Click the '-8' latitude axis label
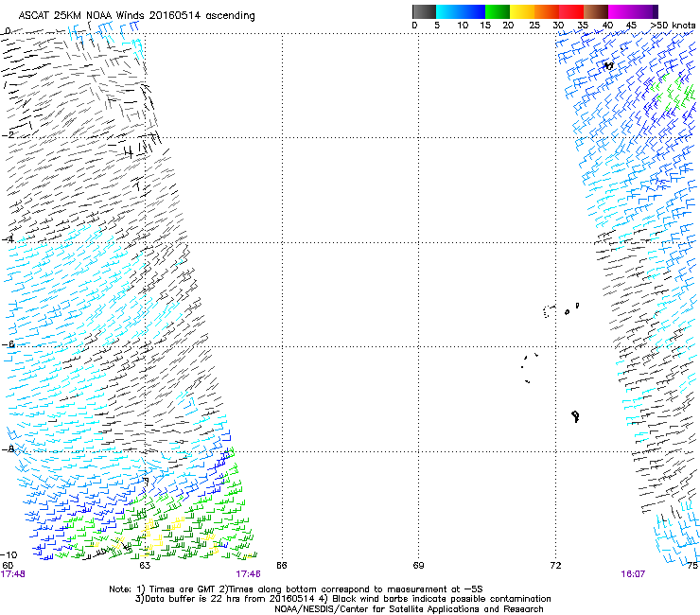The height and width of the screenshot is (615, 700). pos(9,449)
